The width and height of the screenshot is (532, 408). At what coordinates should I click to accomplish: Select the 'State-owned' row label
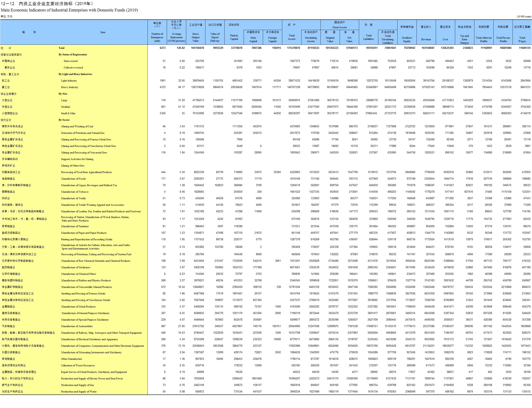[71, 61]
